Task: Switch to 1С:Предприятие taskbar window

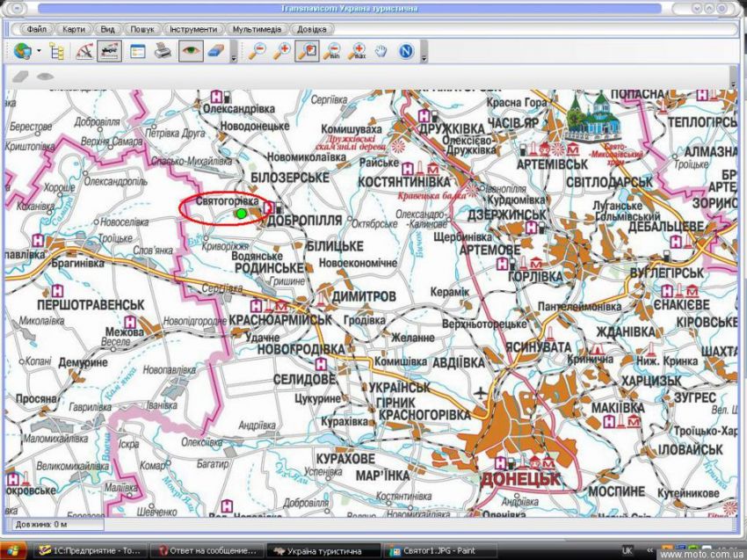Action: [x=90, y=551]
